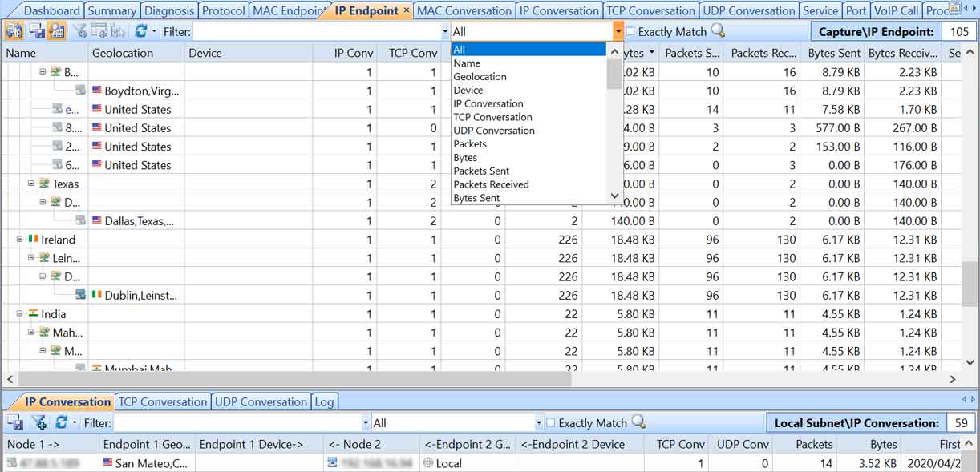Sort by the Bytes Sent column header

tap(834, 53)
